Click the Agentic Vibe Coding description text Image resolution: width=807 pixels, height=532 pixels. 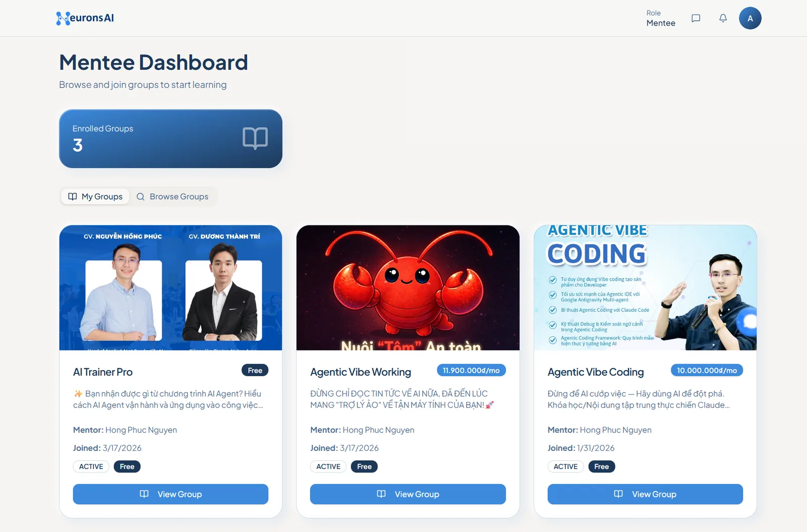coord(639,399)
